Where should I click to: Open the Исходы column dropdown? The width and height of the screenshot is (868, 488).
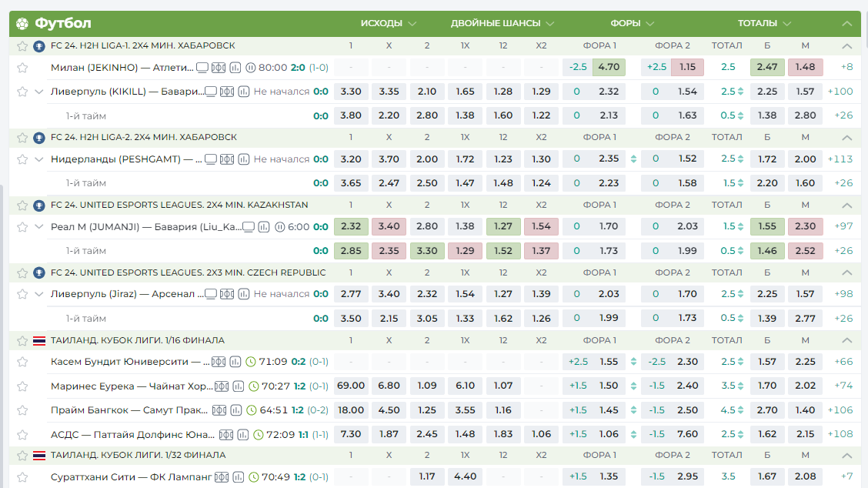coord(412,23)
